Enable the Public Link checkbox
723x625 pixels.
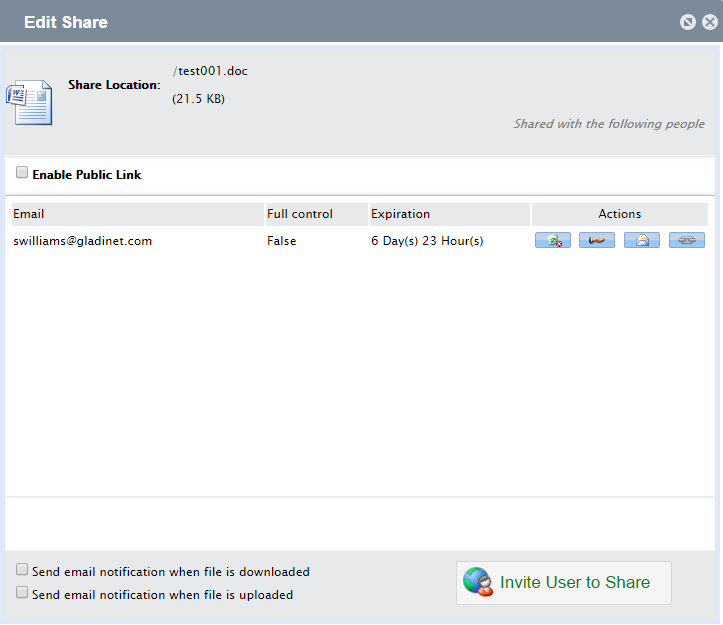[x=22, y=173]
